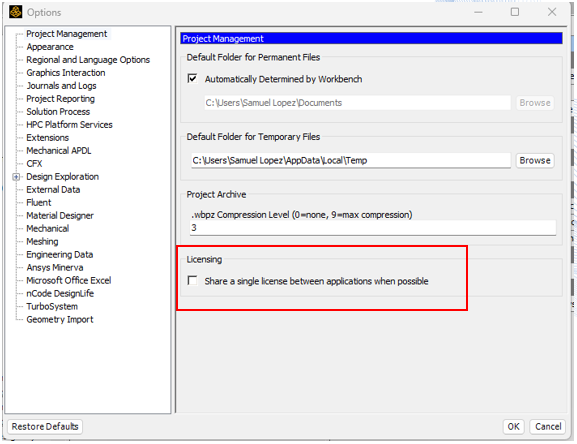Viewport: 577px width, 444px height.
Task: Click the .wbpz compression level field
Action: coord(373,228)
